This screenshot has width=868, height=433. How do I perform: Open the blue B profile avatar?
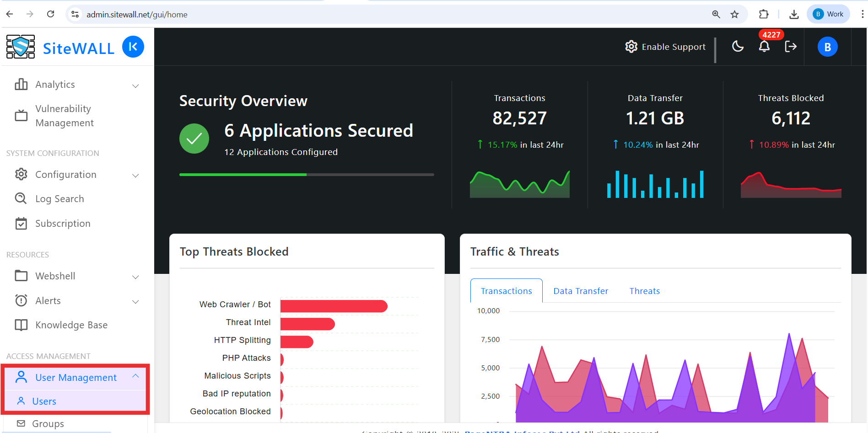(827, 47)
